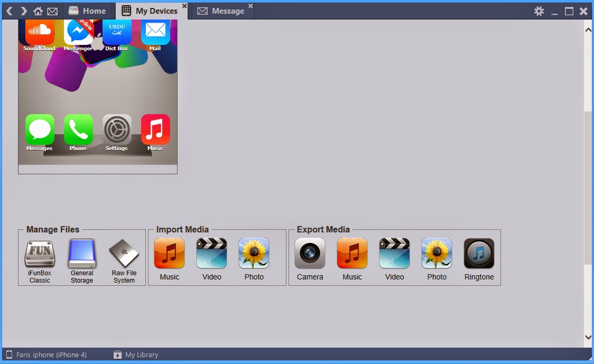Image resolution: width=594 pixels, height=364 pixels.
Task: Open General Storage drive icon
Action: [x=82, y=254]
